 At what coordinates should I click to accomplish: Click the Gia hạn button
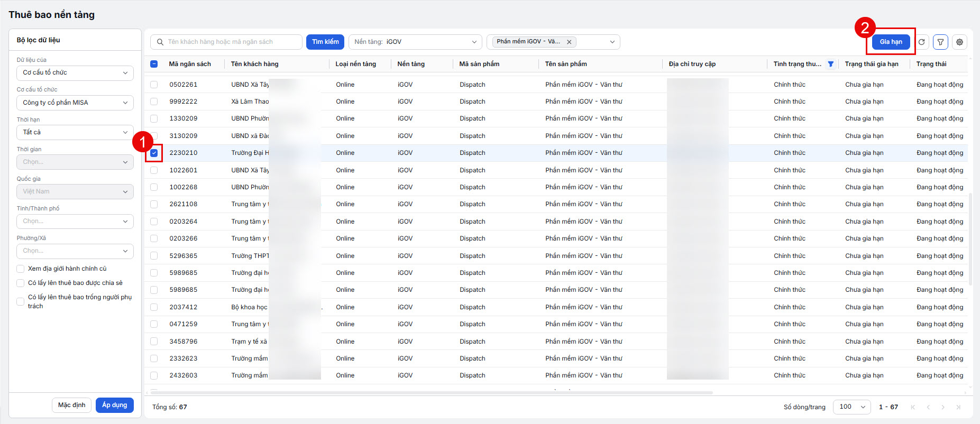pos(891,42)
